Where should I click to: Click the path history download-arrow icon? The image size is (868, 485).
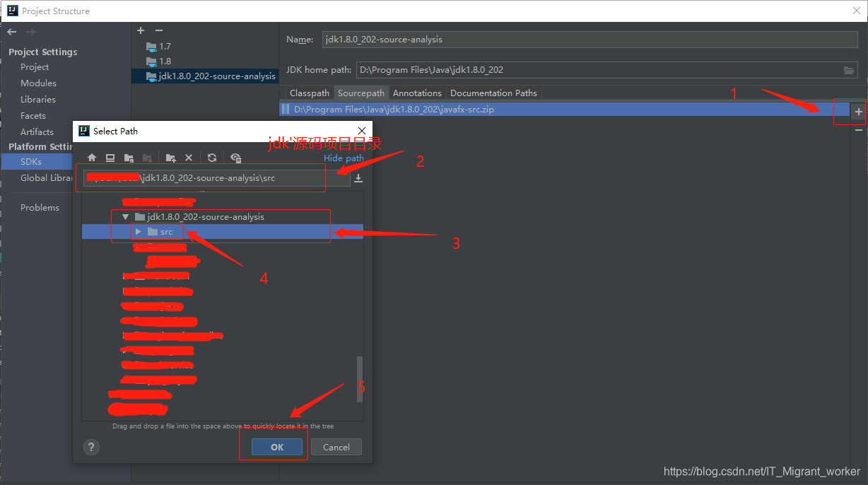tap(358, 178)
